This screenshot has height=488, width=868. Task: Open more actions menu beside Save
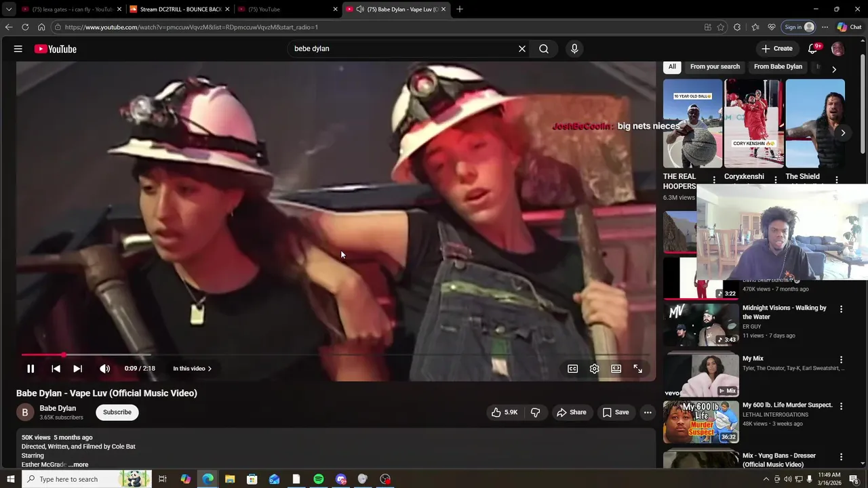(648, 412)
